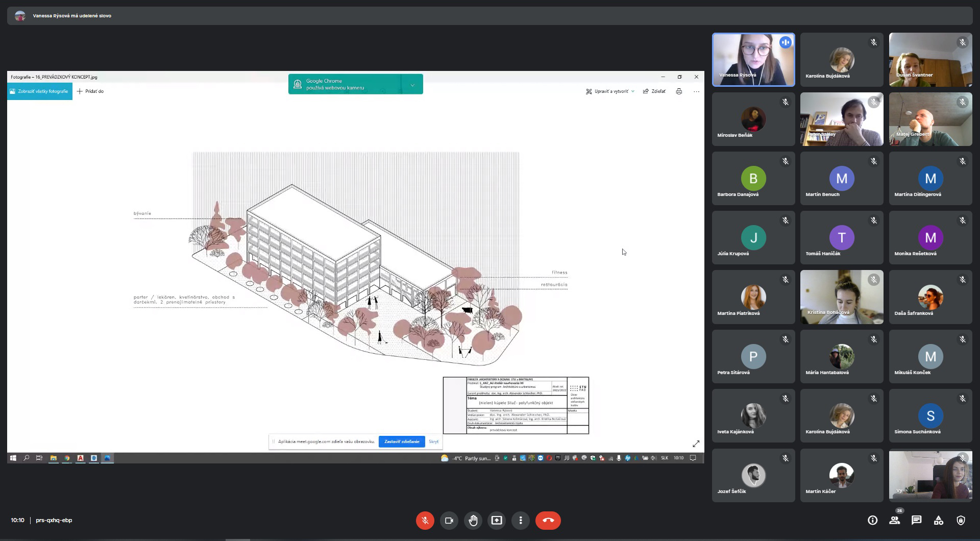Toggle your camera in Meet
This screenshot has width=980, height=541.
click(449, 520)
